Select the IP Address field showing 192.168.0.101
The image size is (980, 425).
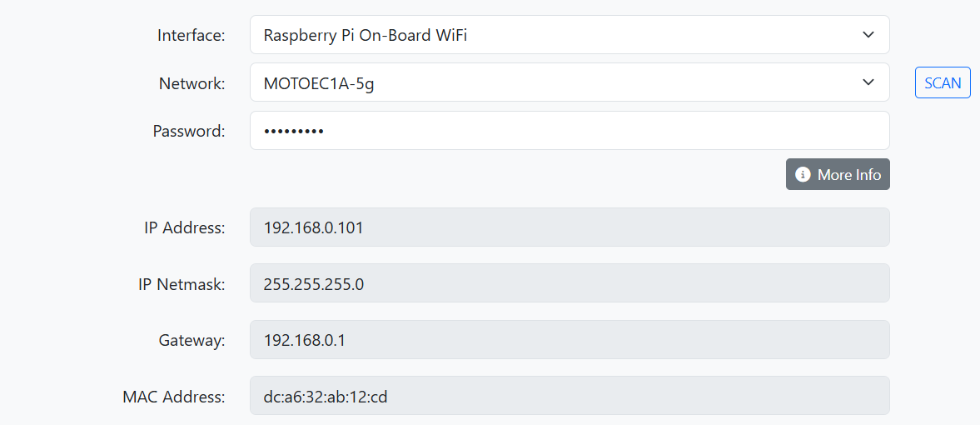click(x=570, y=227)
